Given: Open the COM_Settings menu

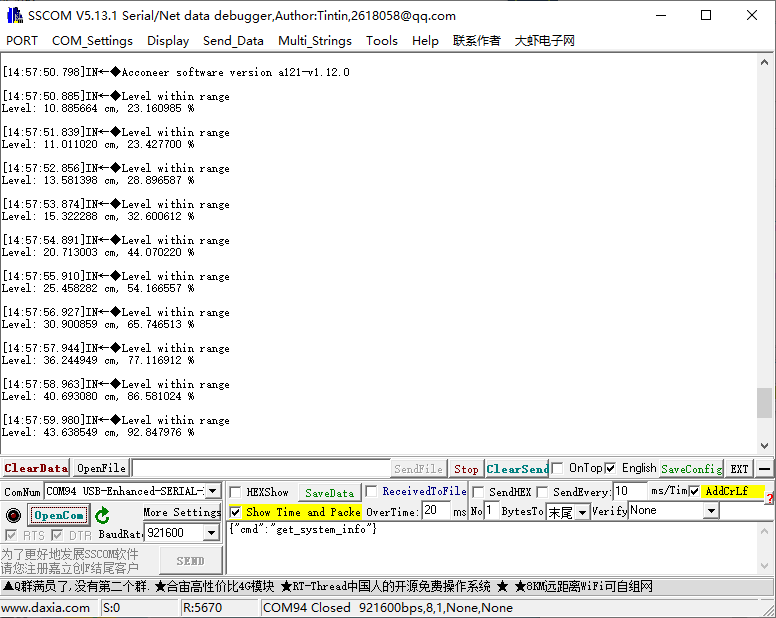Looking at the screenshot, I should pos(92,41).
